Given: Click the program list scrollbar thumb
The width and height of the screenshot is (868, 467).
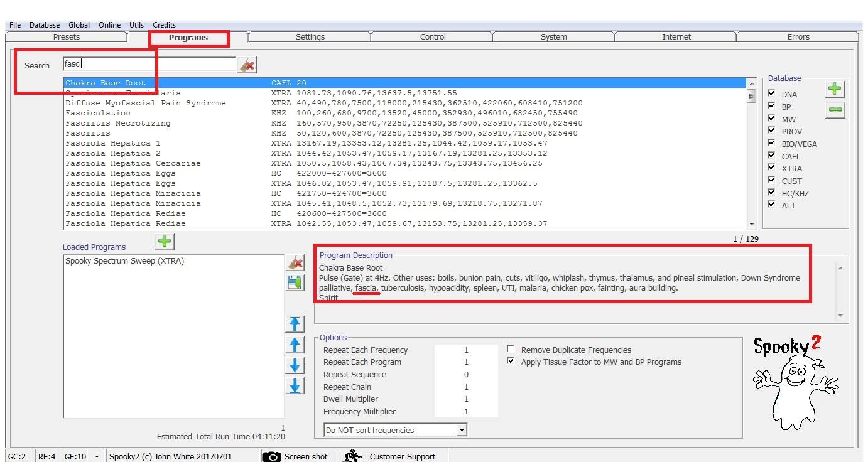Looking at the screenshot, I should point(752,95).
